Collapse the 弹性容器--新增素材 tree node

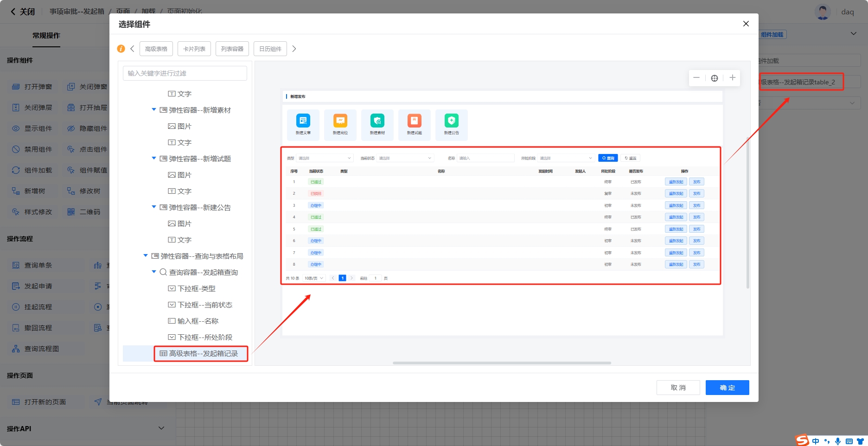(154, 110)
